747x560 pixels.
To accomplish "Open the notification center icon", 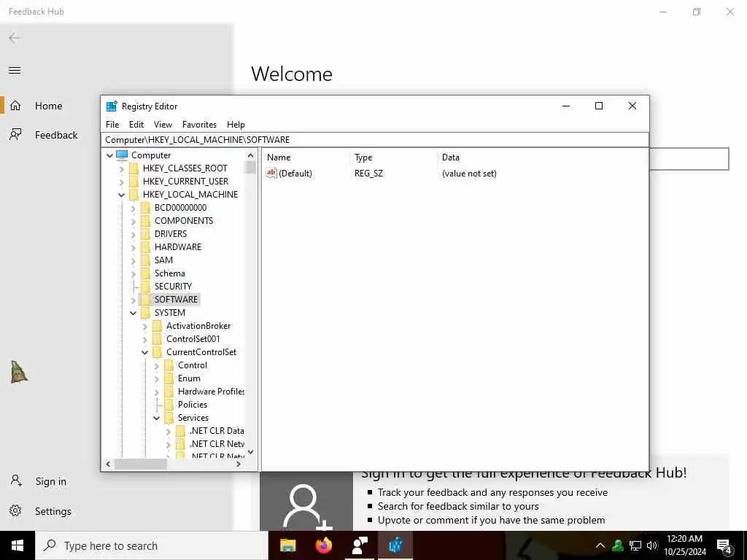I will coord(724,546).
